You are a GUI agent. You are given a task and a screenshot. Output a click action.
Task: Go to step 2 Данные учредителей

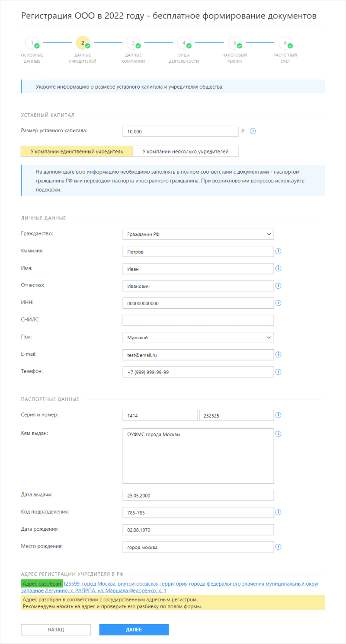[83, 43]
